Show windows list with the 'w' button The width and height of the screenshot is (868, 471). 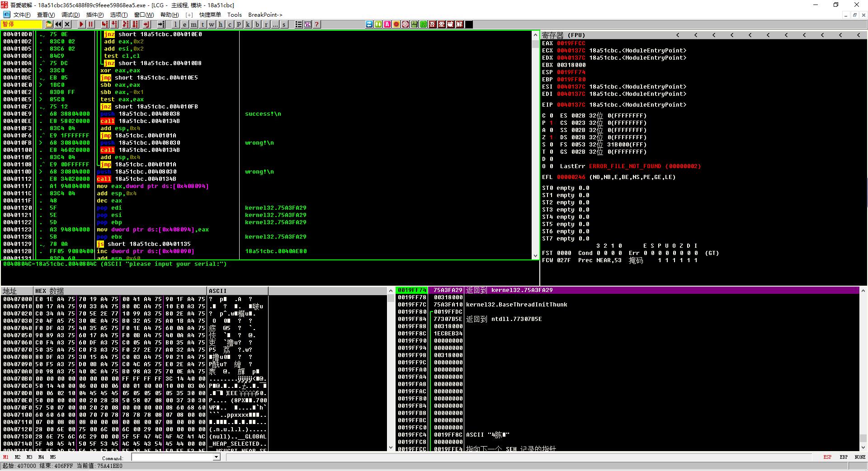pos(212,24)
